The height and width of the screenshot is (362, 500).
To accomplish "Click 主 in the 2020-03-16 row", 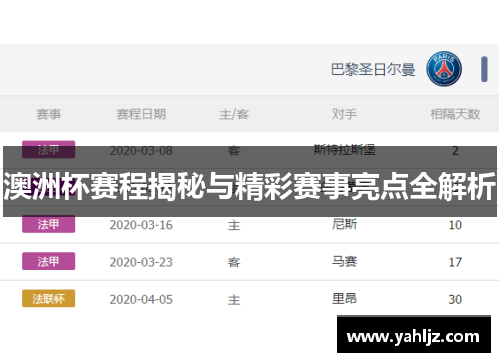I will (x=234, y=225).
